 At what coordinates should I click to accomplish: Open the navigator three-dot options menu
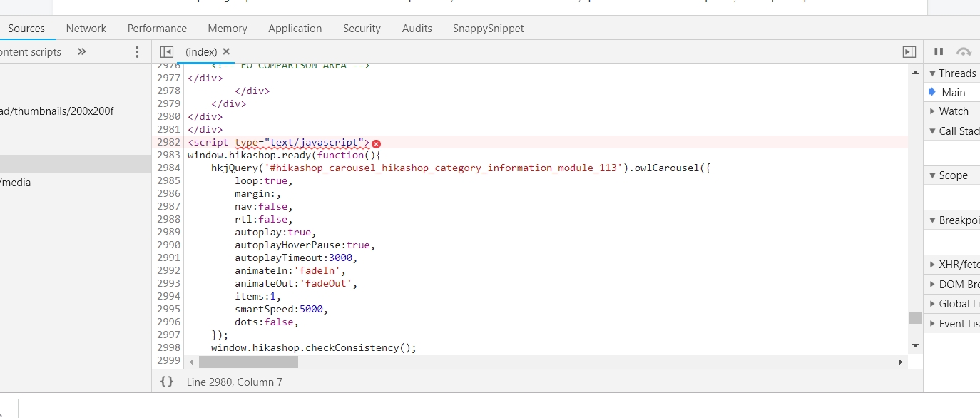point(138,51)
